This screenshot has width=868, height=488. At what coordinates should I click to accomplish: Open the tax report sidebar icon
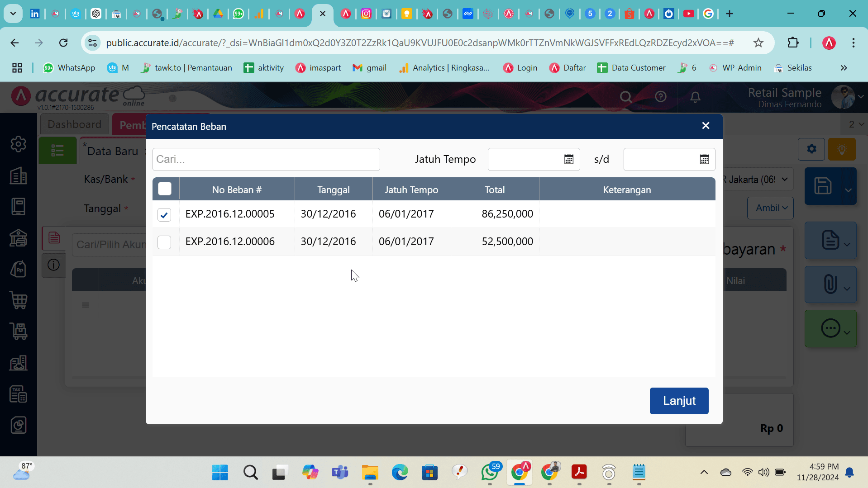click(x=18, y=394)
